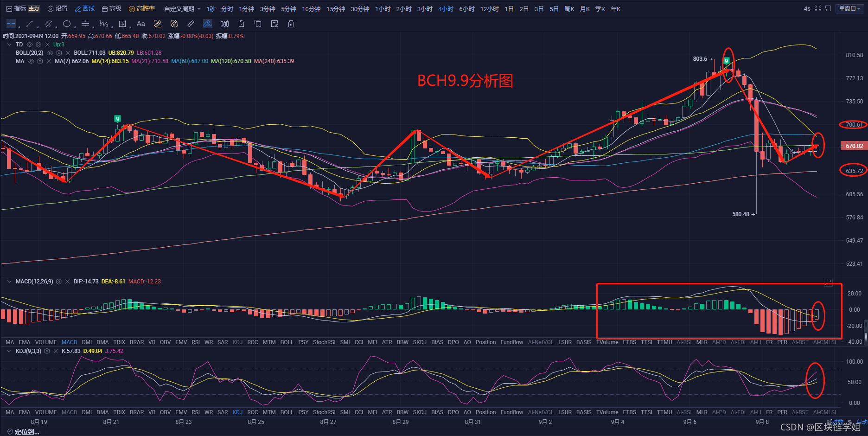Switch to the 周K timeframe

pos(569,9)
